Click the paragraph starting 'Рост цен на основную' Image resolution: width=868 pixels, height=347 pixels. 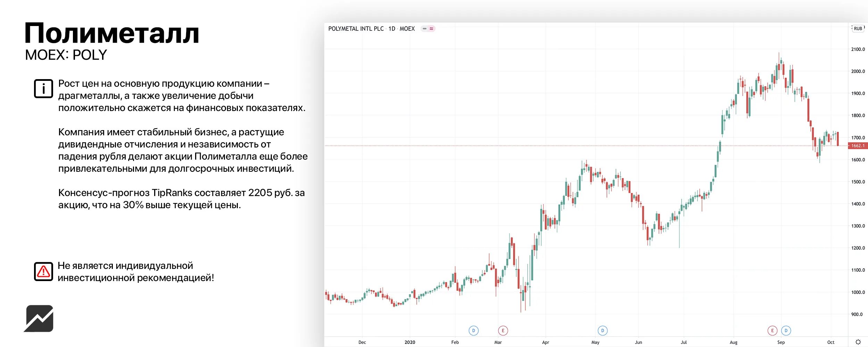pos(182,96)
